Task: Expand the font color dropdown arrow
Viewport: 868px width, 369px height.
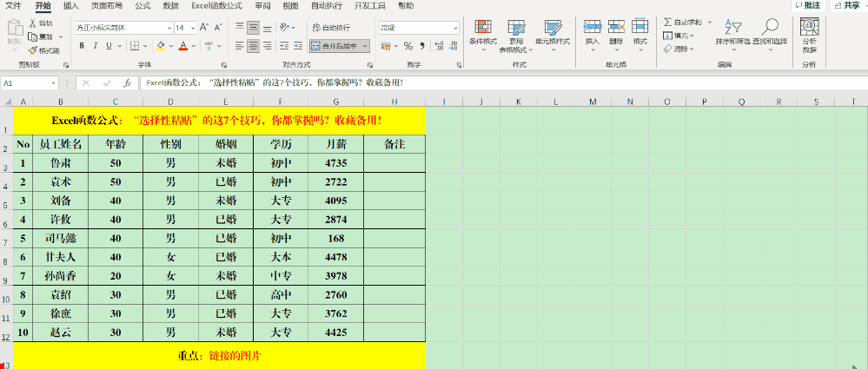Action: tap(195, 45)
